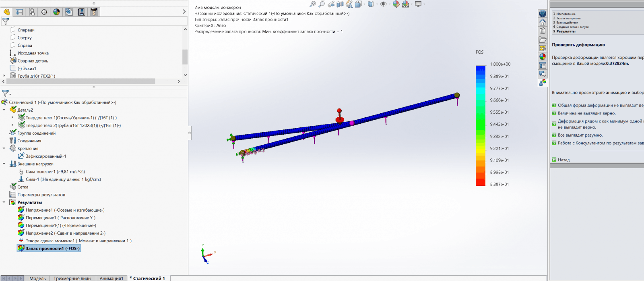Image resolution: width=644 pixels, height=281 pixels.
Task: Collapse the Внешние нагрузки node
Action: (x=4, y=164)
